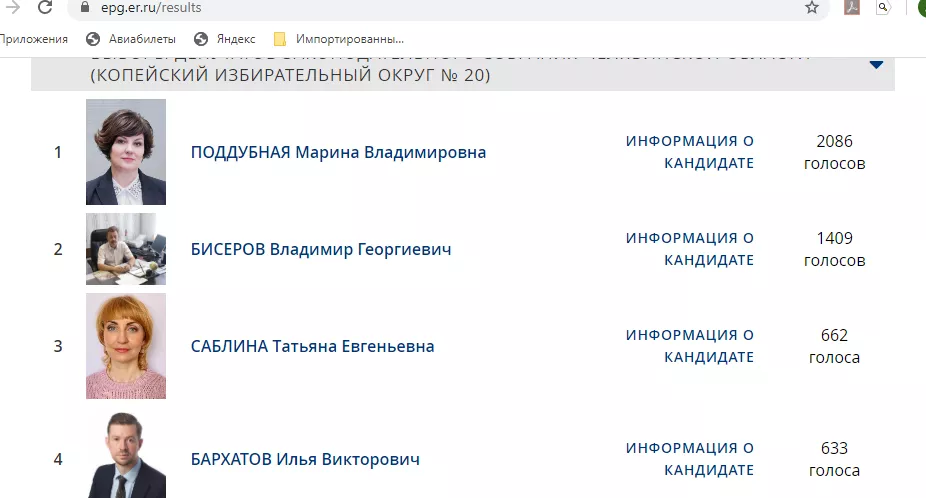
Task: Click the photo of Саблина Татьяна Евгеньевна
Action: click(x=126, y=346)
